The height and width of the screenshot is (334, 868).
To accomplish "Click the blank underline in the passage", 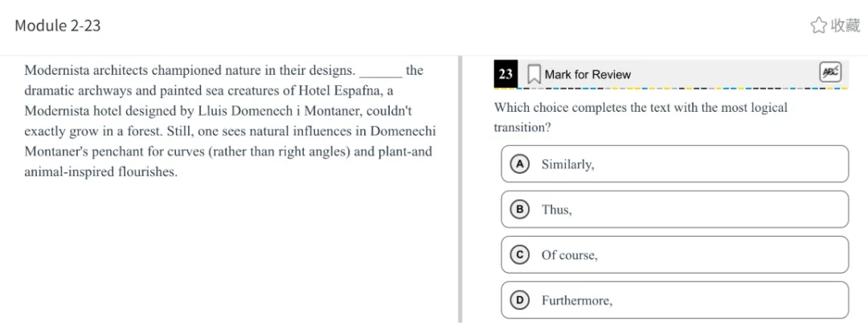I will pos(380,71).
